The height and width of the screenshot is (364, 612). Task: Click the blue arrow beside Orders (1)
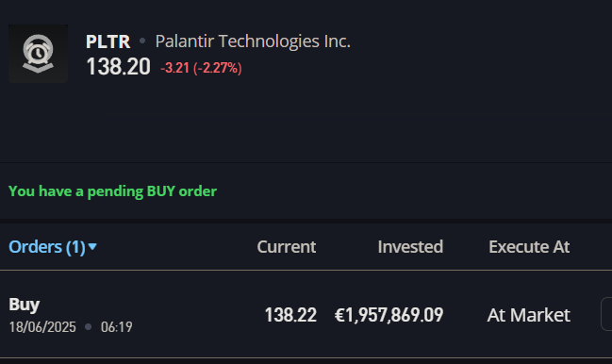click(x=92, y=246)
